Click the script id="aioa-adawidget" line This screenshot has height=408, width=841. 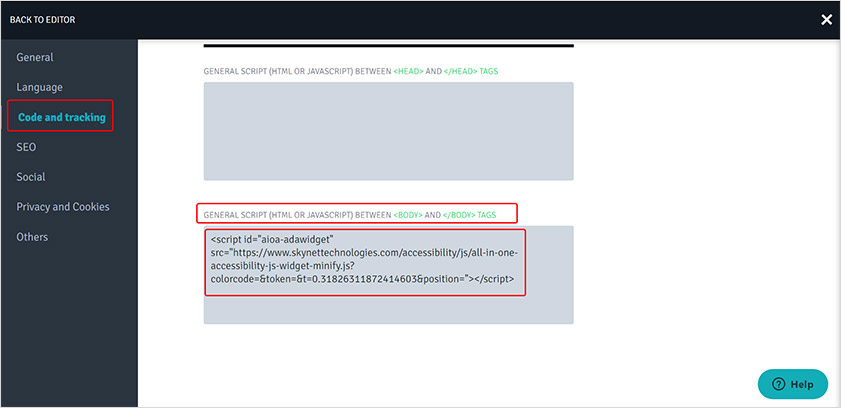pos(272,238)
